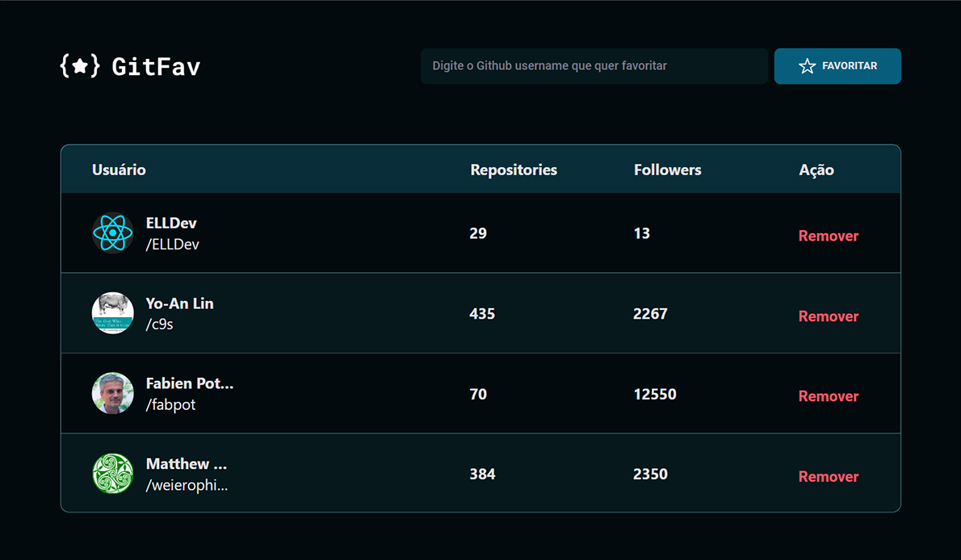
Task: Open Yo-An Lin's profile avatar
Action: [x=113, y=313]
